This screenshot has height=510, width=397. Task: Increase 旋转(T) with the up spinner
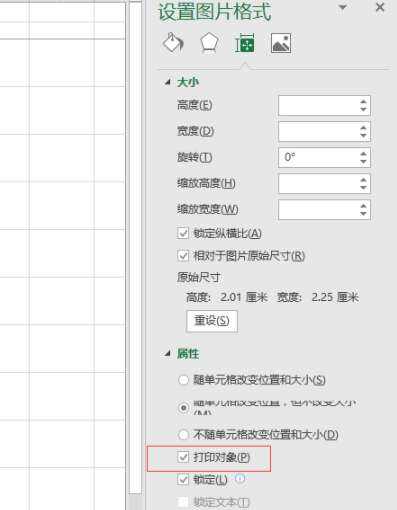363,154
